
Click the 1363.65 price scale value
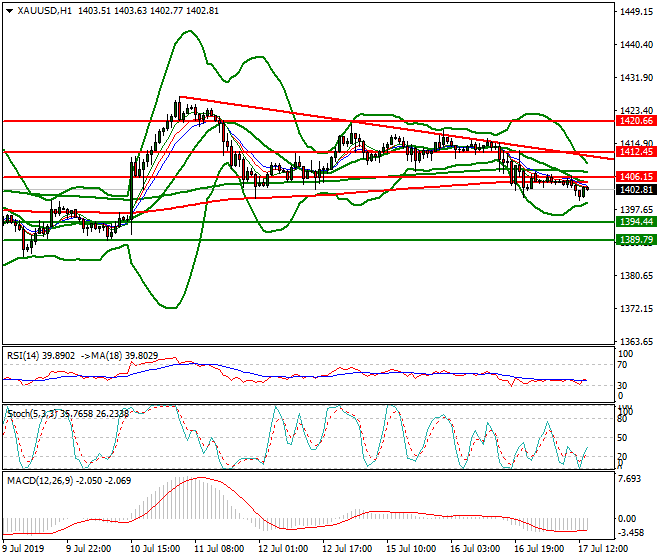pos(636,342)
